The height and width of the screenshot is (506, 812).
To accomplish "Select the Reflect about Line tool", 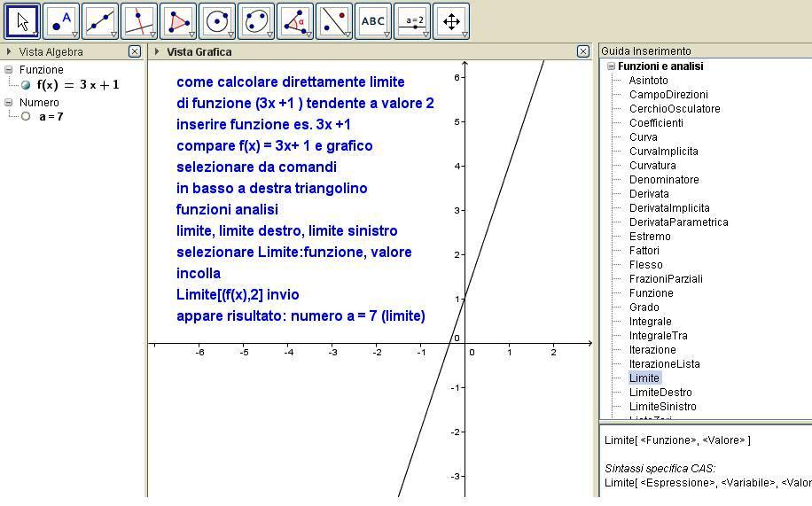I will coord(334,21).
